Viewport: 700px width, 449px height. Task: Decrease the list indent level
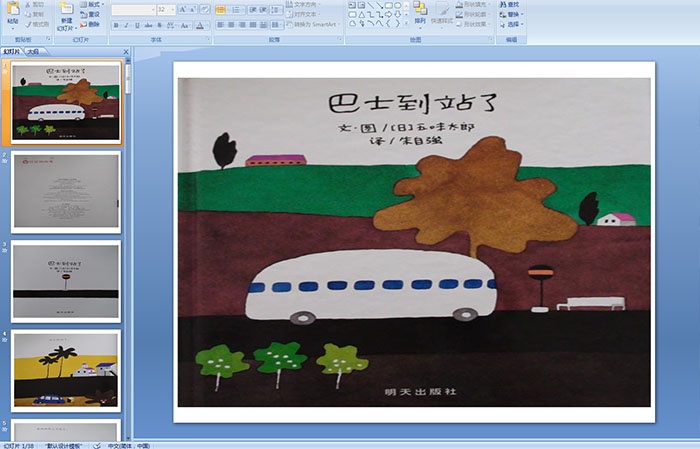pyautogui.click(x=253, y=10)
